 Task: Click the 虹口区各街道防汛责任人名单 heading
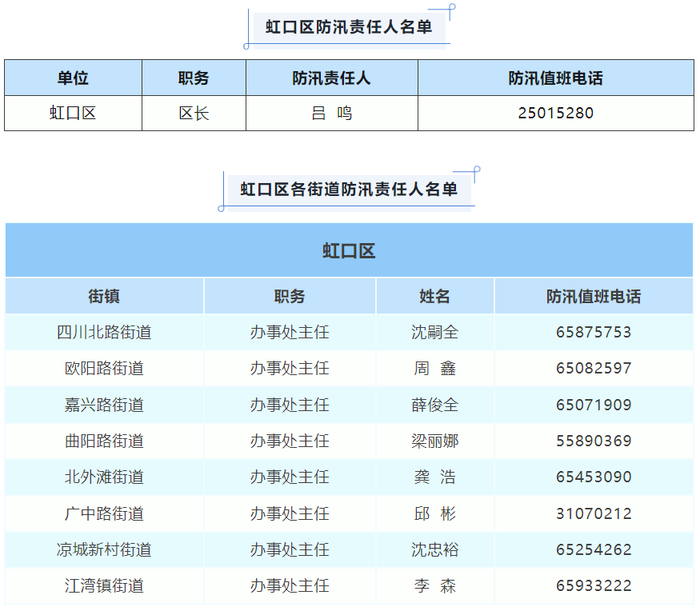point(349,190)
